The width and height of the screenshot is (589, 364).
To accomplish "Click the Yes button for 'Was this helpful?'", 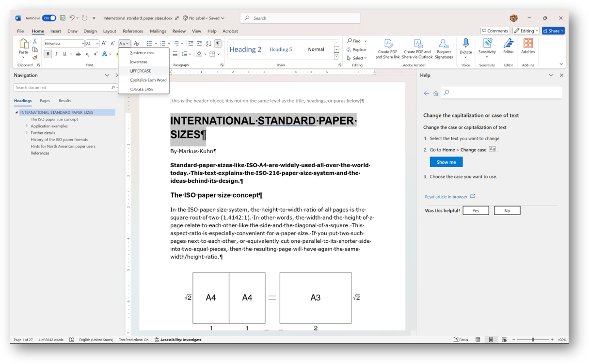I will pos(476,210).
